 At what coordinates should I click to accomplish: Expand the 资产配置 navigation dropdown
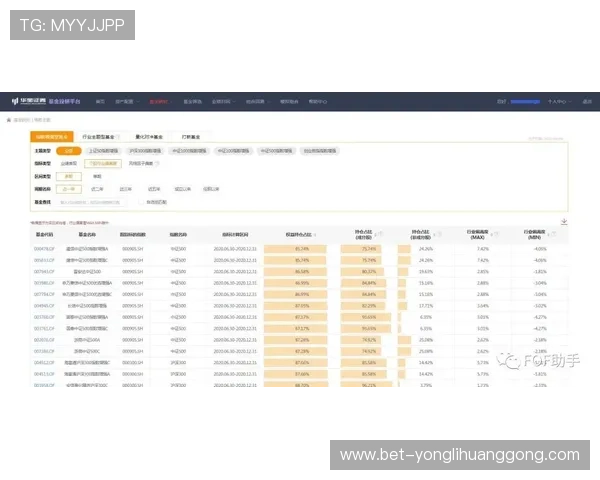pos(125,101)
